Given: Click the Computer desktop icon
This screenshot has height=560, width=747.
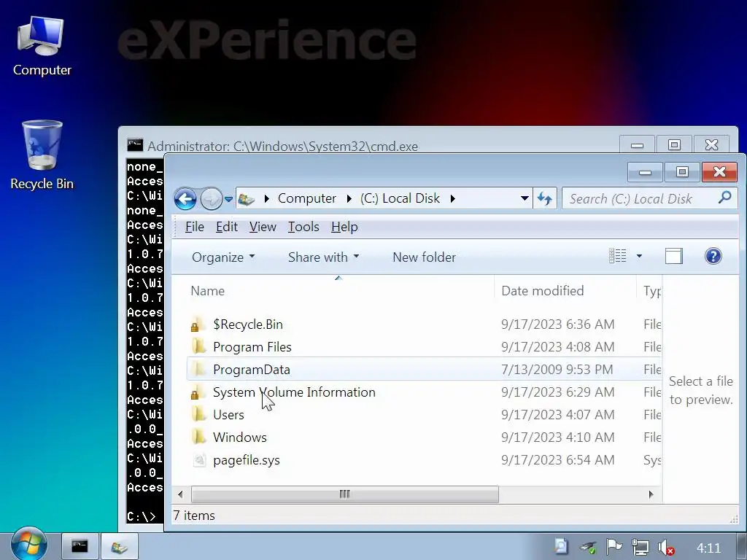Looking at the screenshot, I should point(42,46).
